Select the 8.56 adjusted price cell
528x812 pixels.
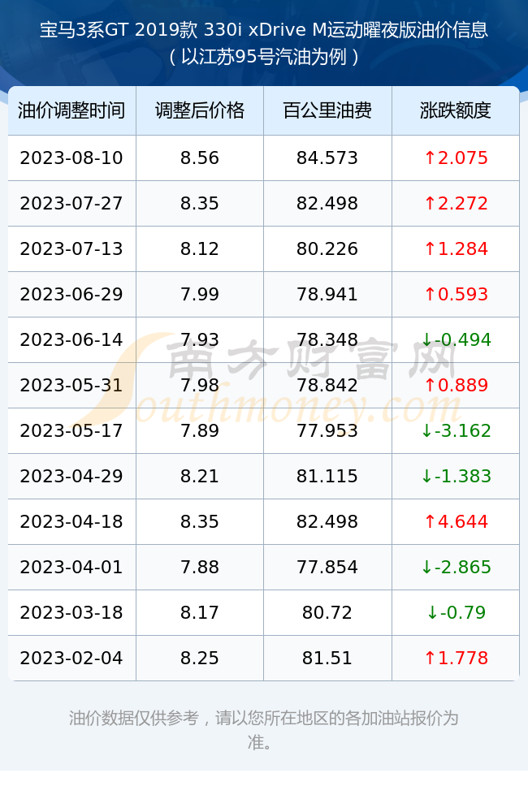pyautogui.click(x=200, y=158)
